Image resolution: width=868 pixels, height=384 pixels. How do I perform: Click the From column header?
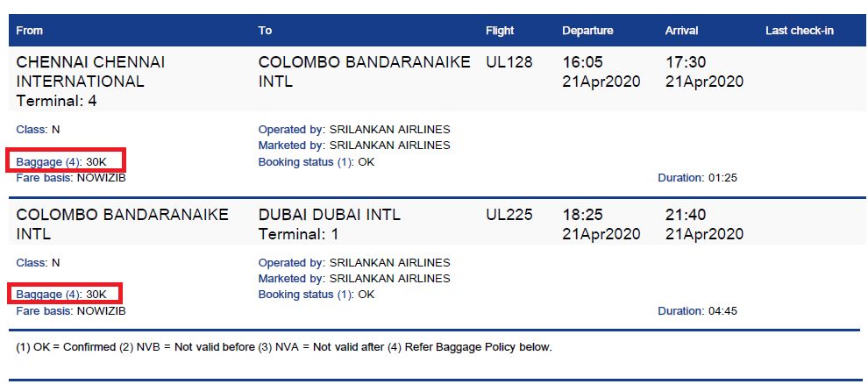tap(30, 31)
